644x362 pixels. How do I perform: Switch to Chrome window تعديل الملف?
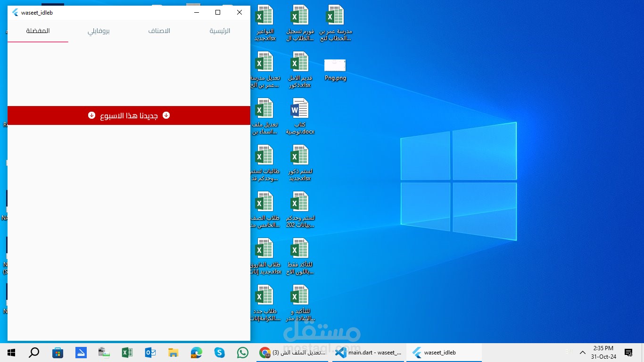point(293,353)
